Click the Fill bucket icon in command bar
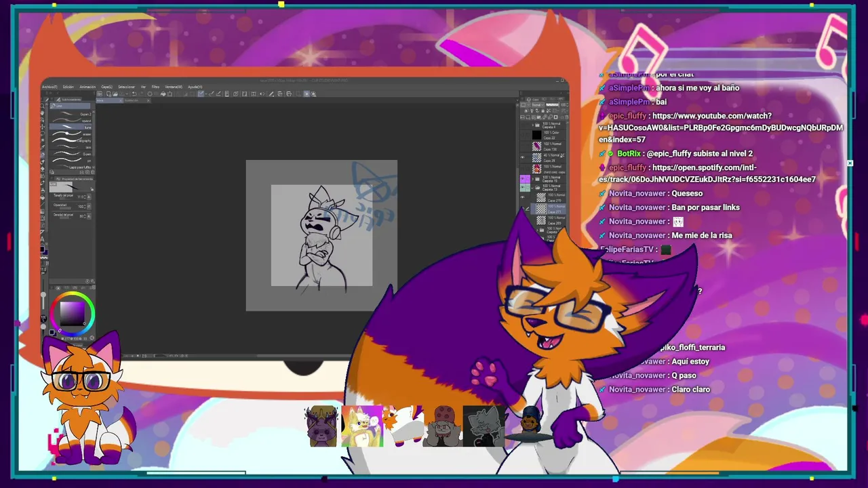The width and height of the screenshot is (868, 488). [163, 94]
